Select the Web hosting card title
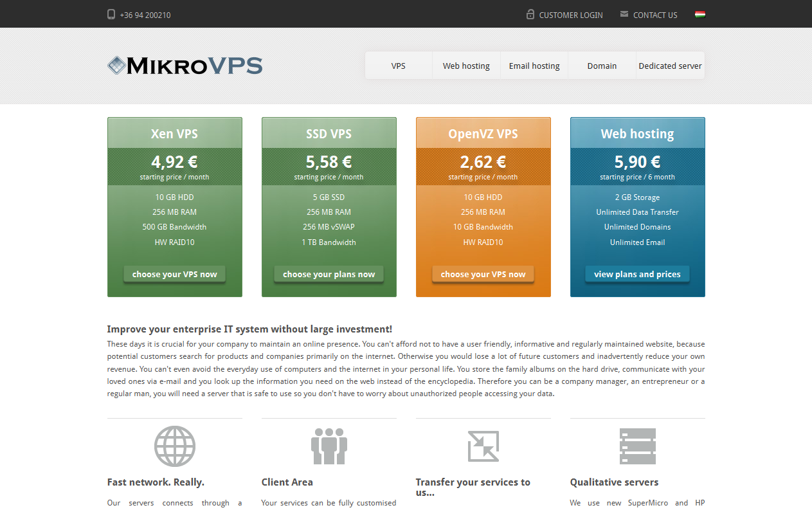Screen dimensions: 812x510 [x=638, y=134]
